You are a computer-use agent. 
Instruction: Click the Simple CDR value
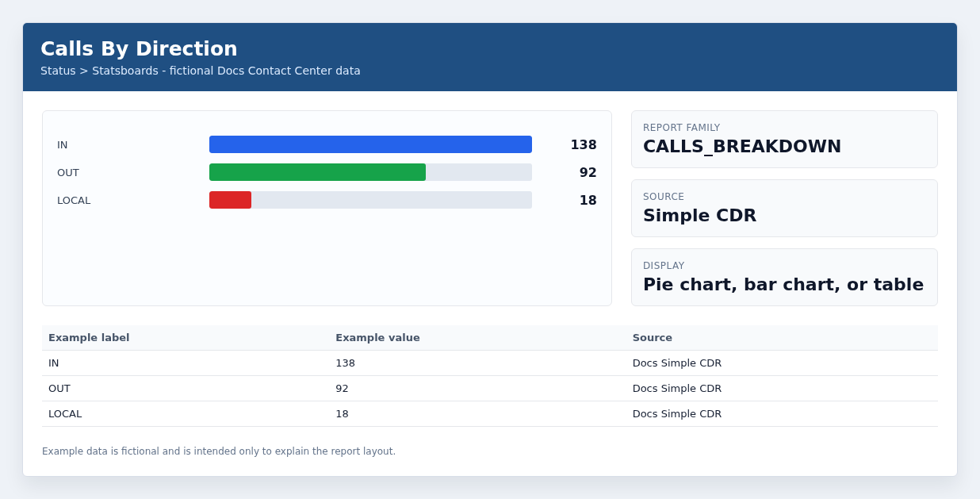700,216
